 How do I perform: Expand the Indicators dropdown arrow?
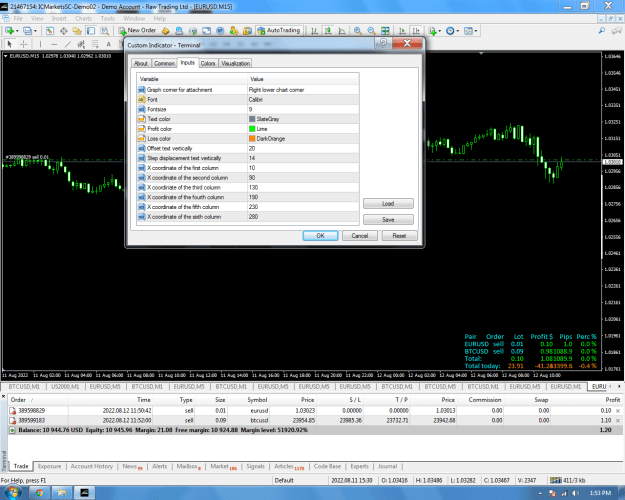(440, 31)
